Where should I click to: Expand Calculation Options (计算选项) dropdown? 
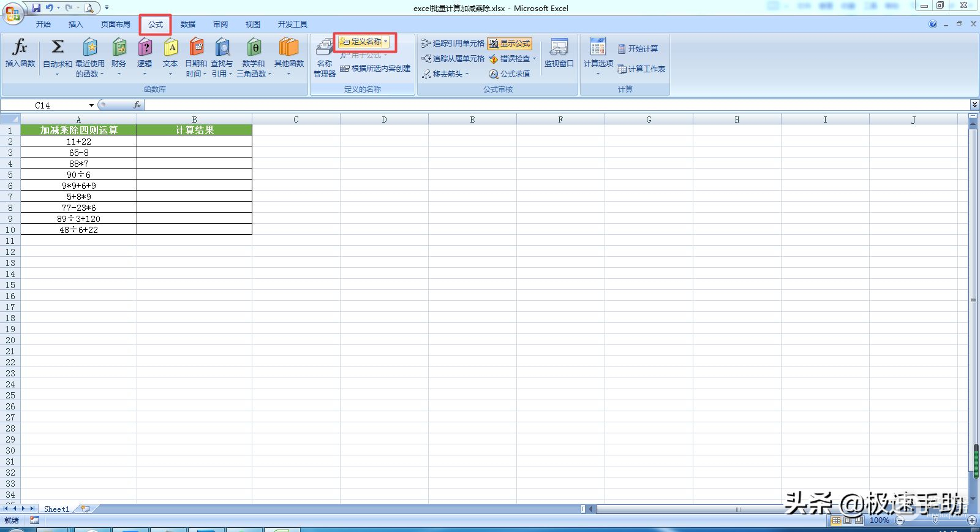click(x=598, y=74)
